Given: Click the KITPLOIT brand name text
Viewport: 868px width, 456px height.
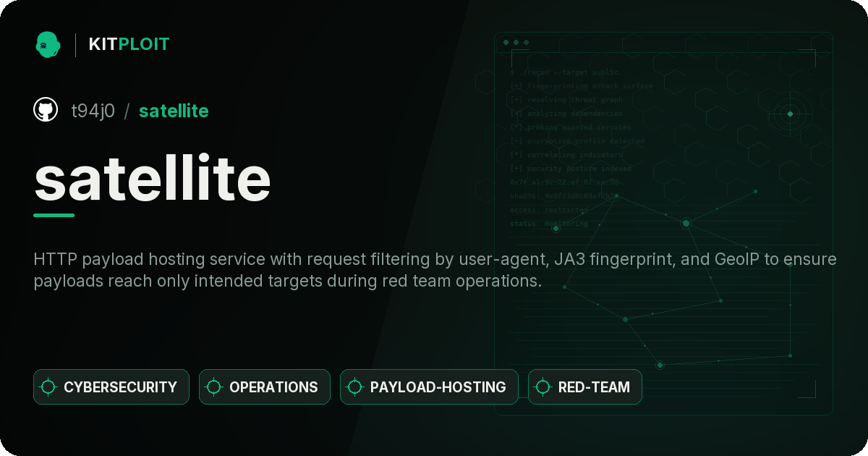Looking at the screenshot, I should [129, 44].
